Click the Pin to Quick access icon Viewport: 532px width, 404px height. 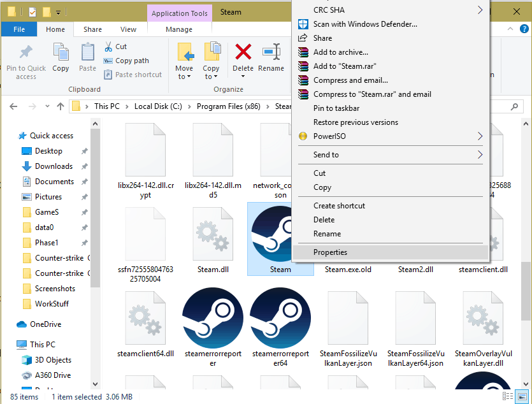click(25, 53)
